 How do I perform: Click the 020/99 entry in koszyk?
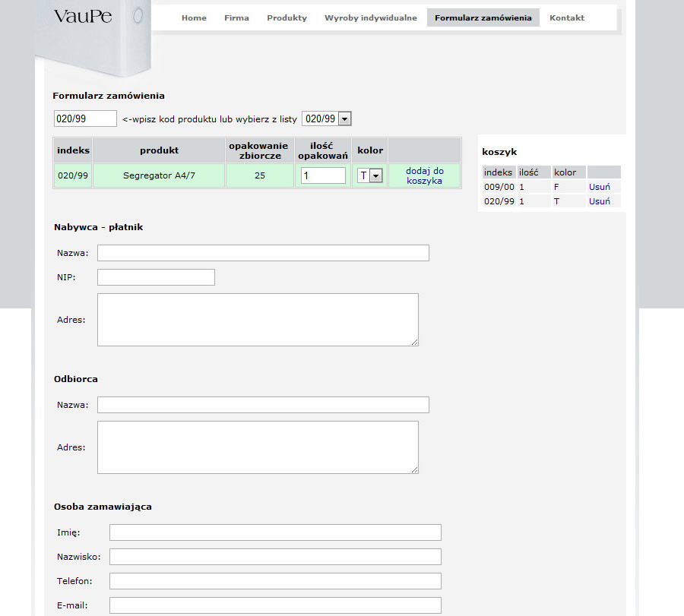pyautogui.click(x=499, y=201)
